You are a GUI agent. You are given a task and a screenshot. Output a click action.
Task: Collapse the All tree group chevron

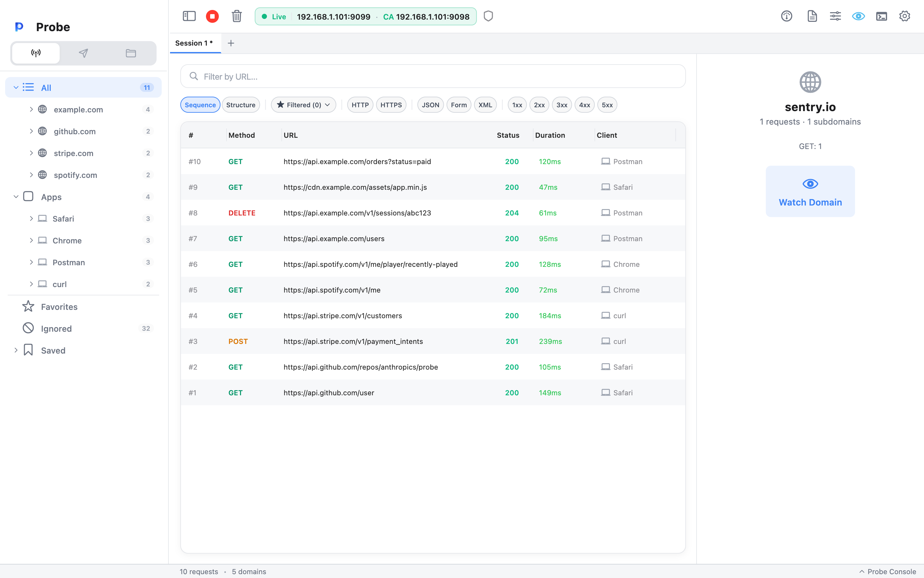[x=16, y=88]
